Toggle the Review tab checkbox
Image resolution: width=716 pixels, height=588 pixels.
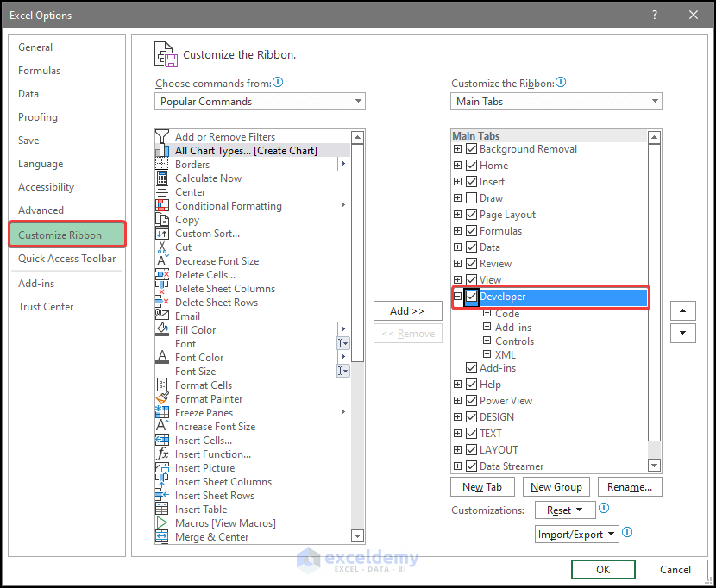(471, 264)
